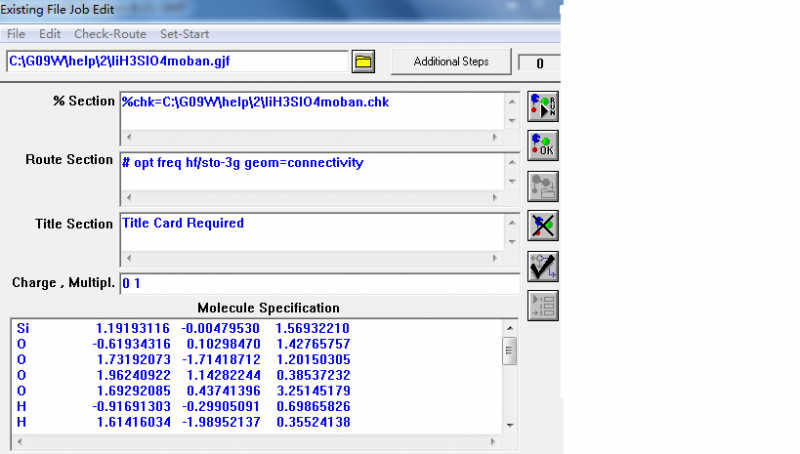The height and width of the screenshot is (454, 800).
Task: Open the Check-Route menu
Action: point(110,34)
